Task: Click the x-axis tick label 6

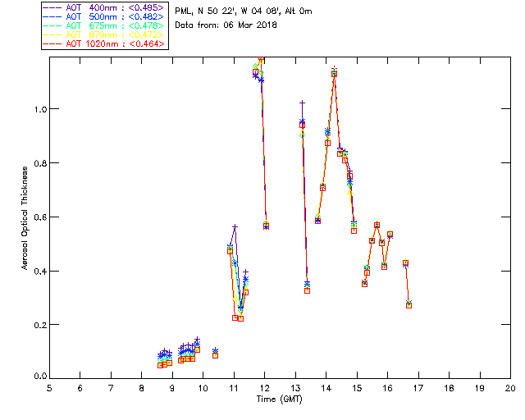Action: click(80, 388)
